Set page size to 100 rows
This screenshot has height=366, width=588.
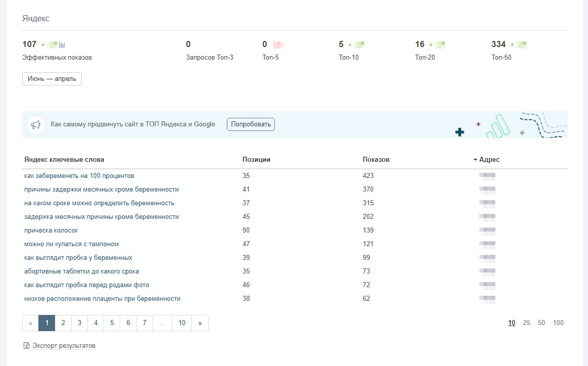558,323
